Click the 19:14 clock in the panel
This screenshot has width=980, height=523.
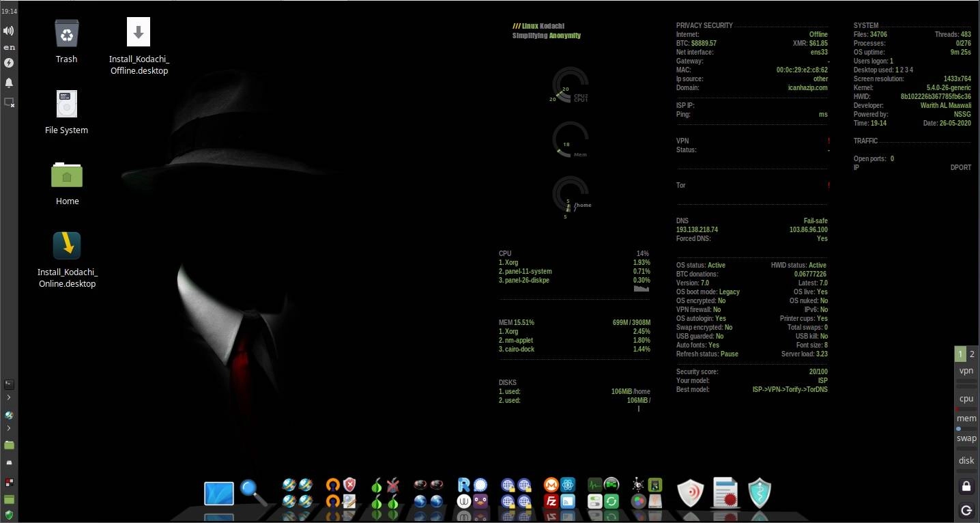point(9,12)
